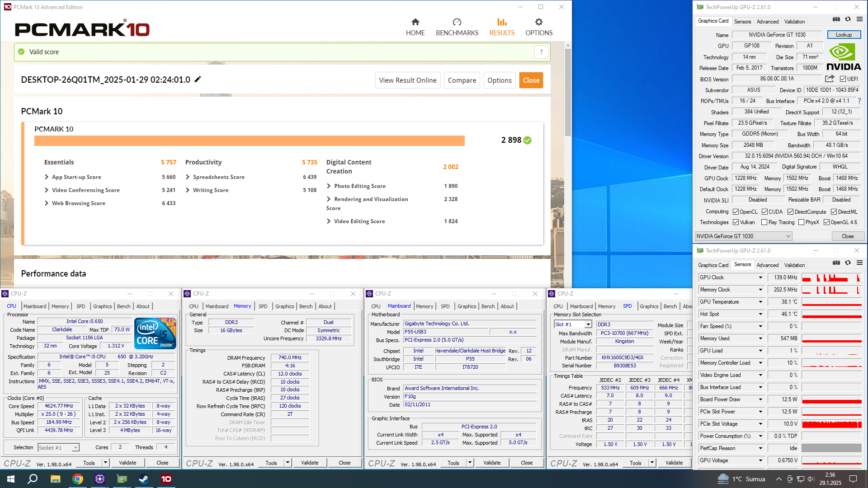Open the hamburger menu in the GPU-Z Graphics Card window

tap(859, 19)
